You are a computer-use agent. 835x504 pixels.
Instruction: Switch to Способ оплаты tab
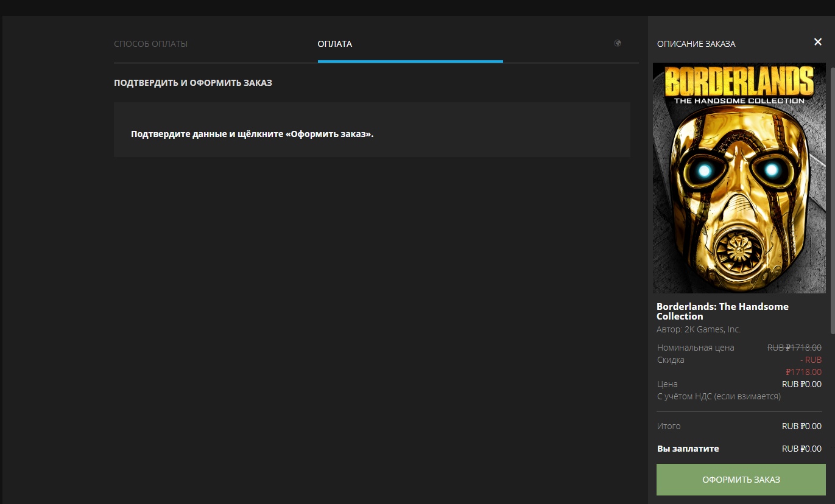pyautogui.click(x=150, y=44)
